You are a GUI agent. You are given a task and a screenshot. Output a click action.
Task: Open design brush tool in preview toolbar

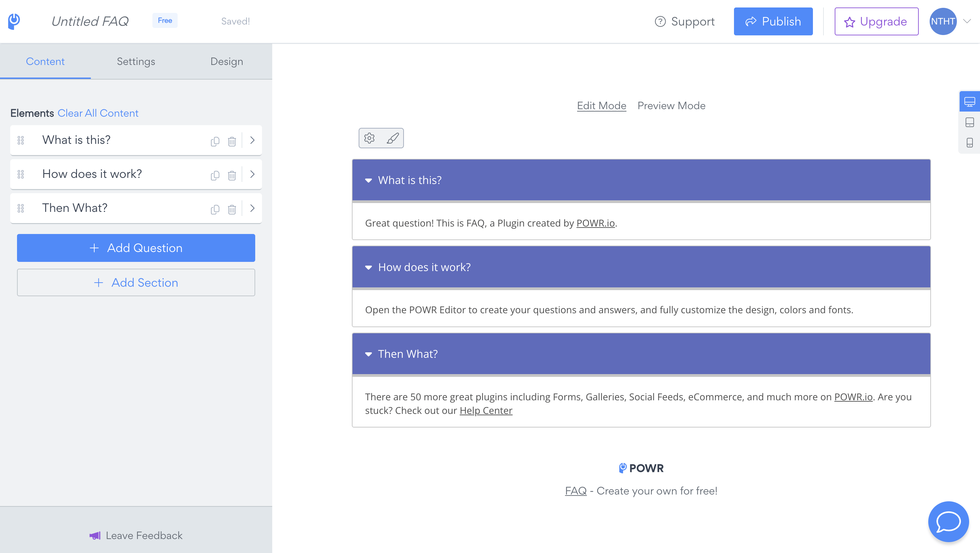[x=393, y=138]
